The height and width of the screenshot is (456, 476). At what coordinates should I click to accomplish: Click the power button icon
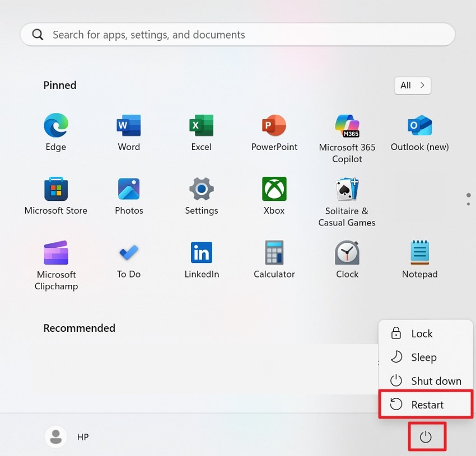coord(426,437)
